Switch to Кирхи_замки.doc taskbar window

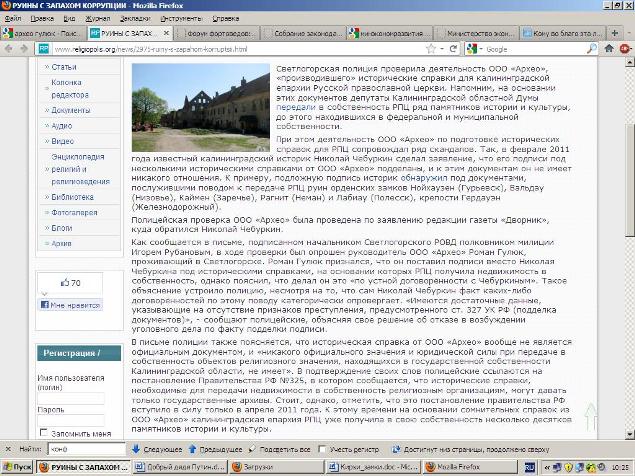[x=373, y=467]
